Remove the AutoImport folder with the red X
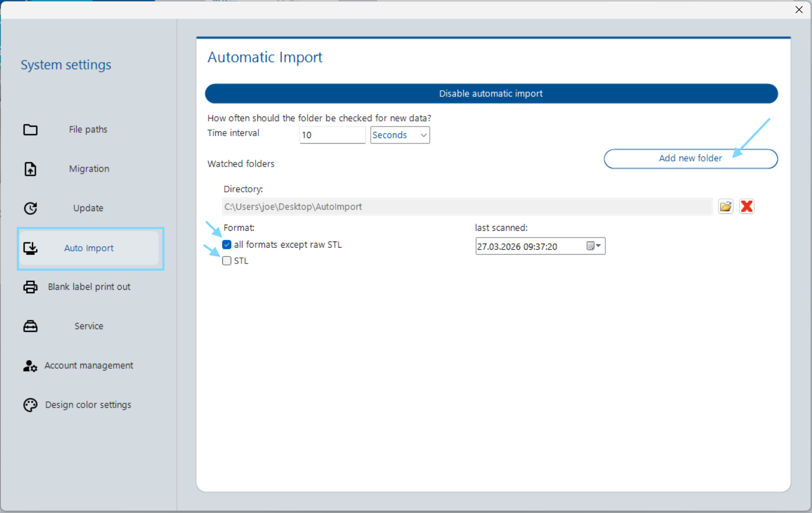 [746, 206]
